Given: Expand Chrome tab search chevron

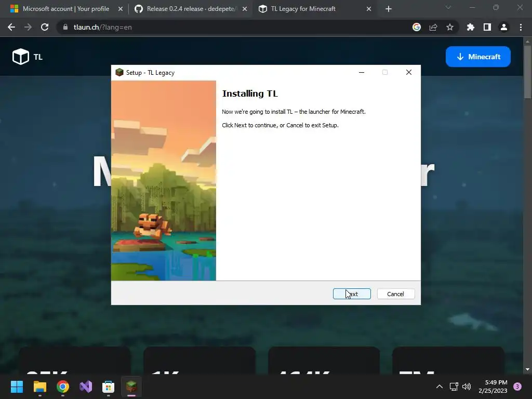Looking at the screenshot, I should coord(448,7).
